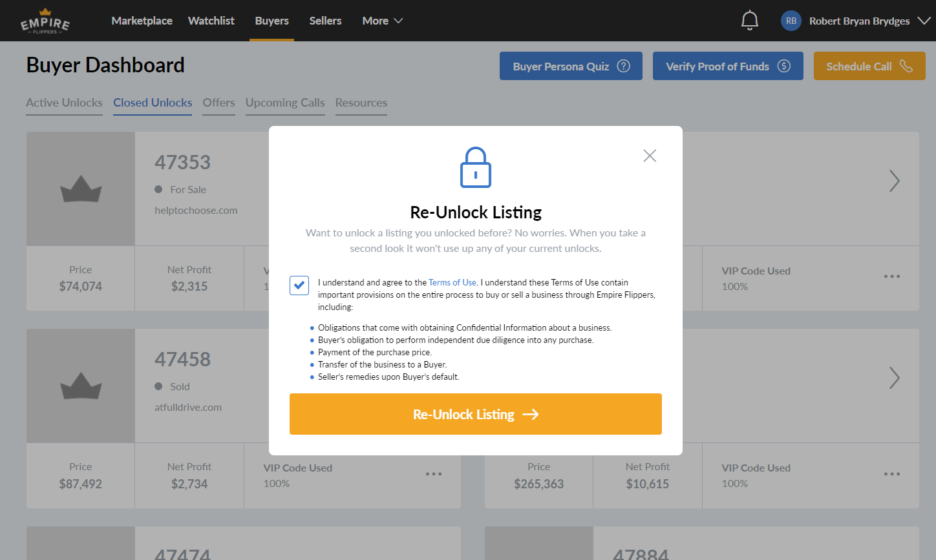Click the $74,074 price value

point(81,286)
